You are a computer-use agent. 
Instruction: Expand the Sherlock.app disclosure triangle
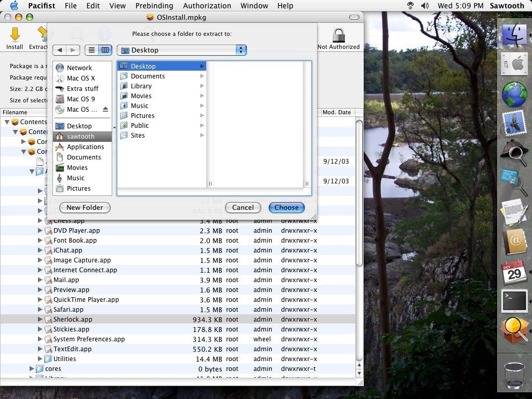[x=41, y=320]
